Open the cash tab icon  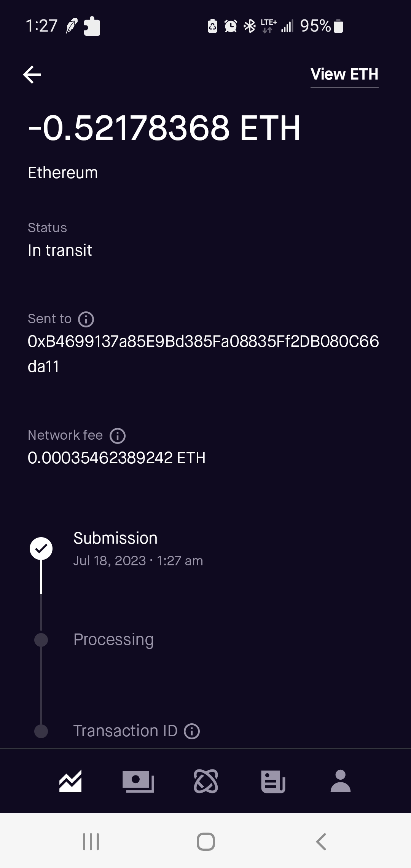pyautogui.click(x=138, y=781)
